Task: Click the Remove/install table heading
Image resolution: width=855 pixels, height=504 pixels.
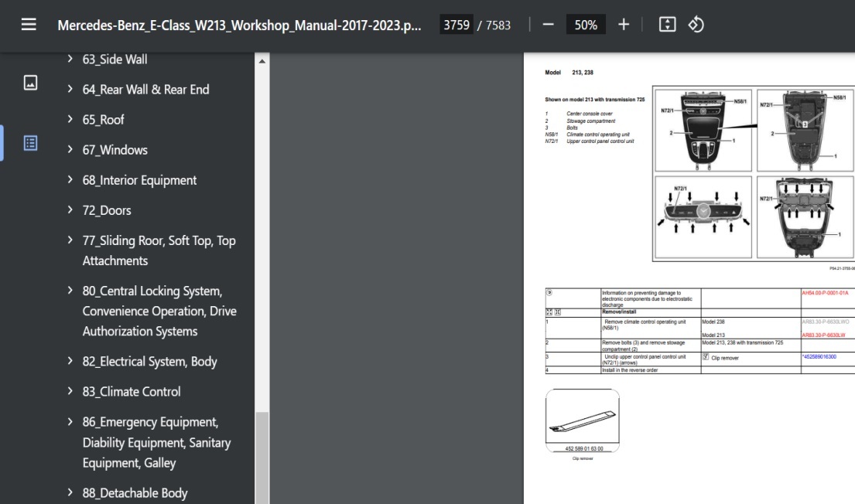Action: tap(619, 312)
